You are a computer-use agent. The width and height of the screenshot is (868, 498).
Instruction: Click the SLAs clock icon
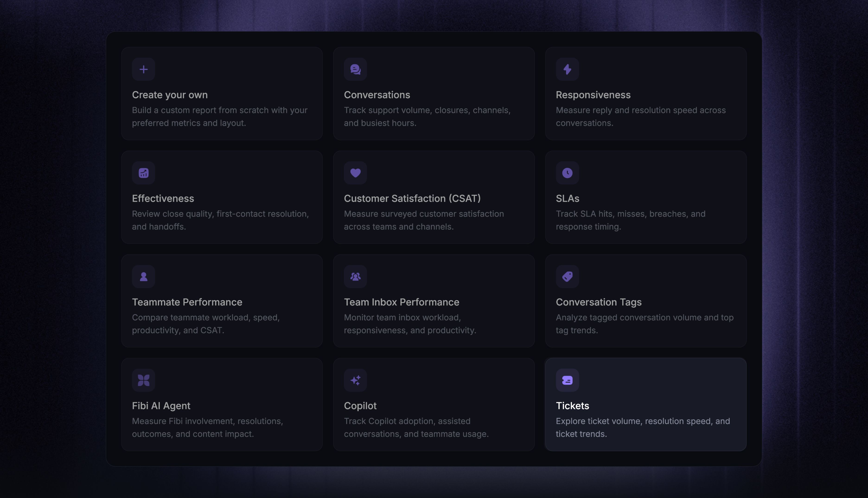pyautogui.click(x=567, y=173)
